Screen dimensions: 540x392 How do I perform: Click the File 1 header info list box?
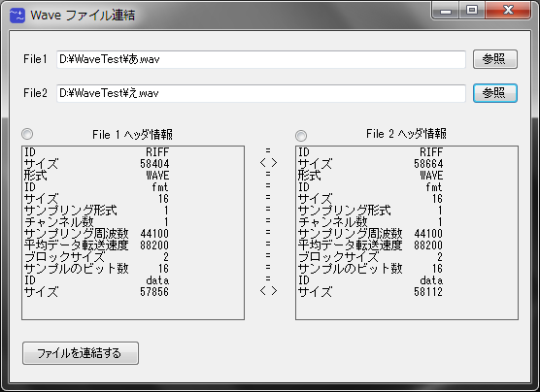tap(133, 233)
